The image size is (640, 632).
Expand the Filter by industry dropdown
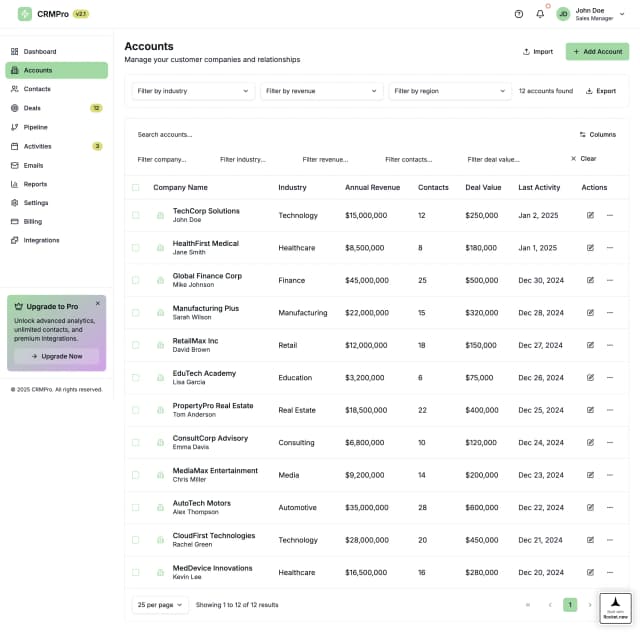pos(193,91)
